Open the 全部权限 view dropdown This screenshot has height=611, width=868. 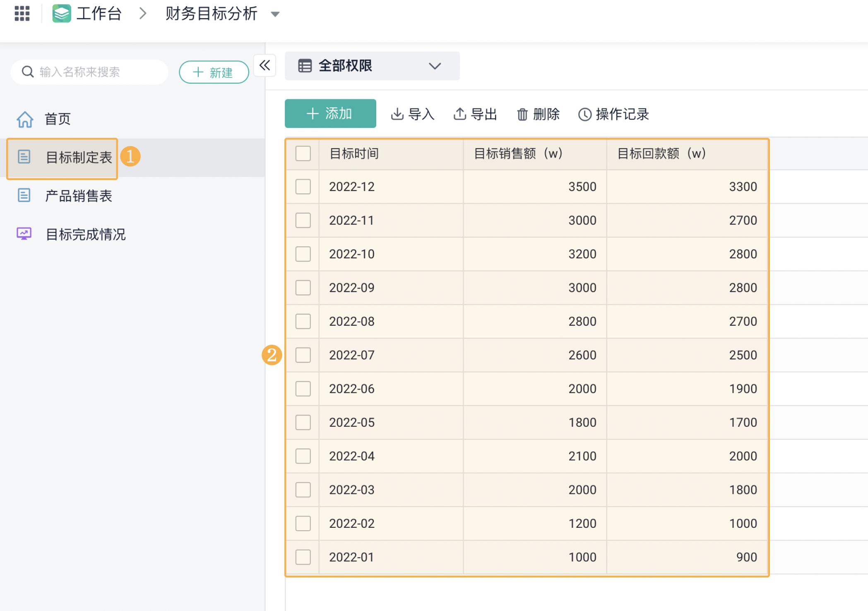(435, 65)
